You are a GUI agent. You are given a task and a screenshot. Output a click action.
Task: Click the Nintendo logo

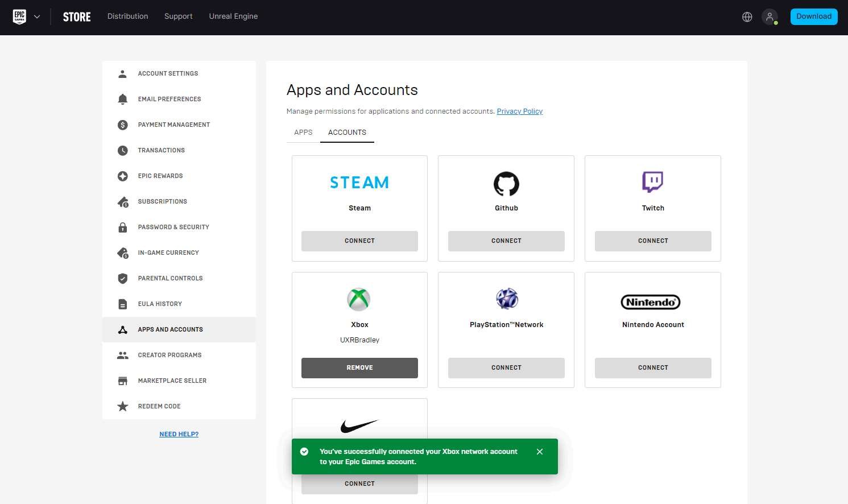click(x=651, y=302)
